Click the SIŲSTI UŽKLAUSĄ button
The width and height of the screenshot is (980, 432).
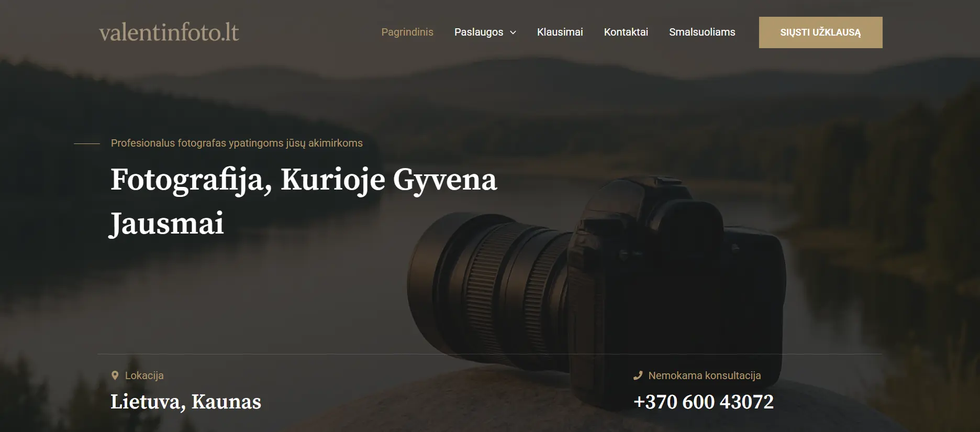click(x=820, y=32)
